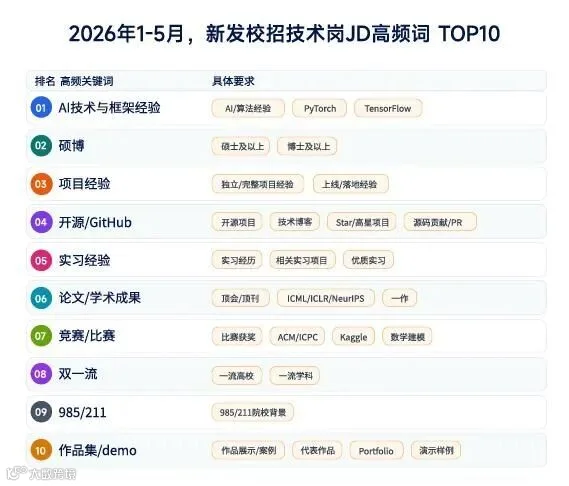569x486 pixels.
Task: Click the 985/211院校背景 tag
Action: coord(253,412)
